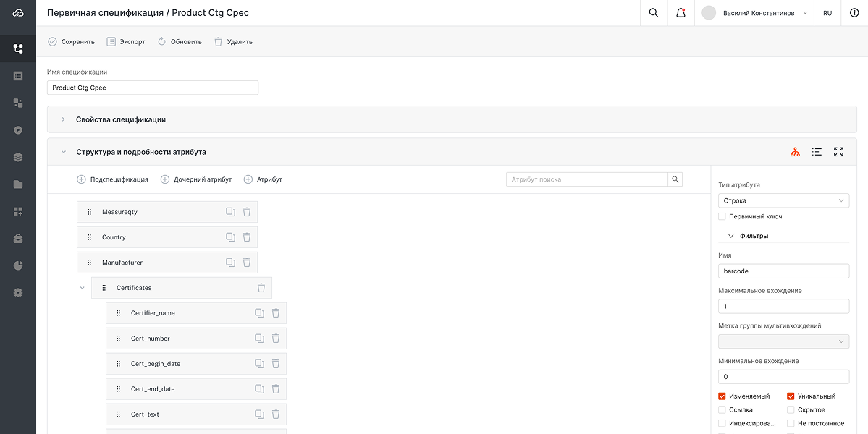Click the info icon in header

click(x=854, y=13)
